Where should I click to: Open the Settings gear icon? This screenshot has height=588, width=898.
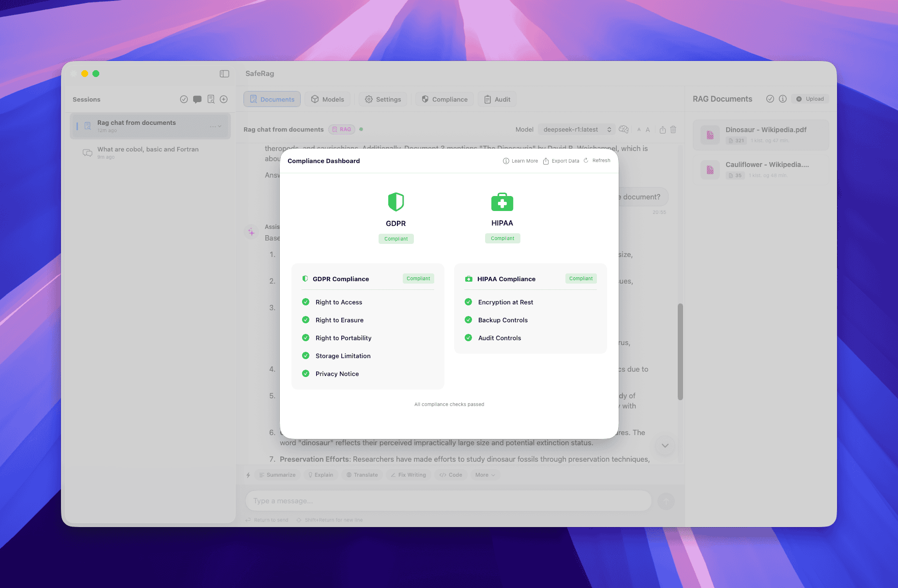[x=368, y=99]
